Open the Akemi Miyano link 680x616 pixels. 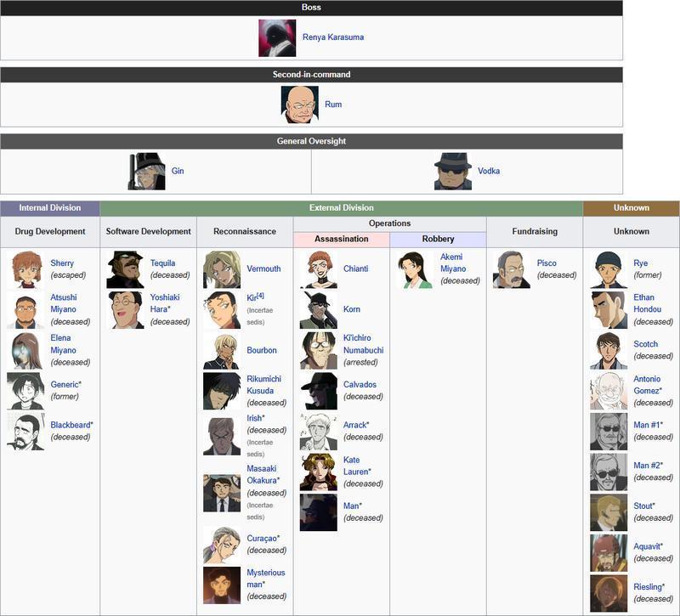click(453, 263)
